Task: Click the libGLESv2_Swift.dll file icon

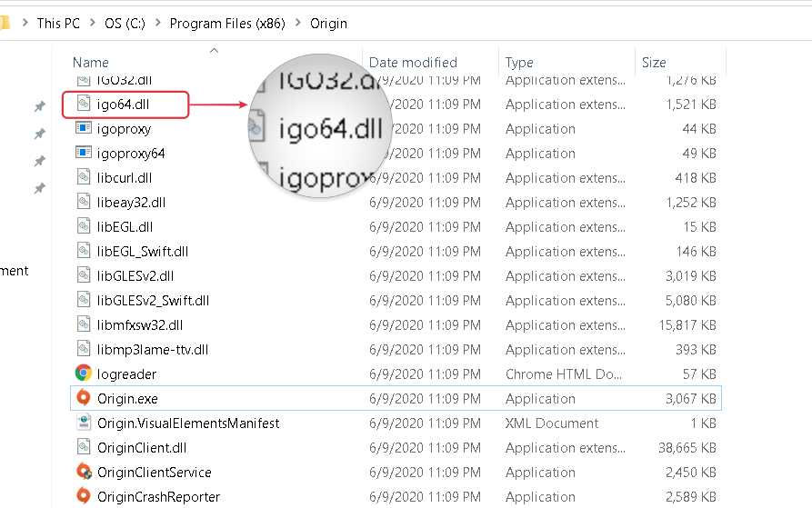Action: [x=84, y=300]
